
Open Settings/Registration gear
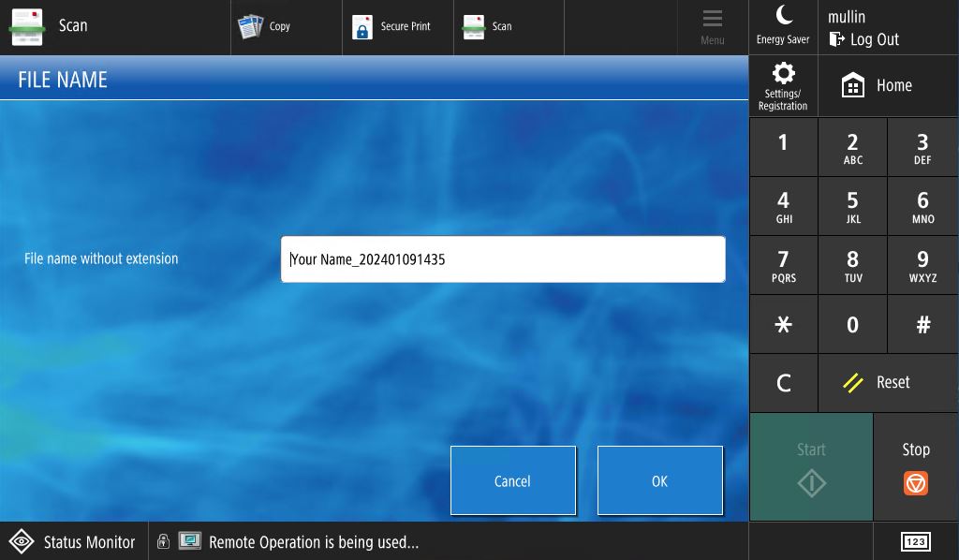click(x=784, y=86)
